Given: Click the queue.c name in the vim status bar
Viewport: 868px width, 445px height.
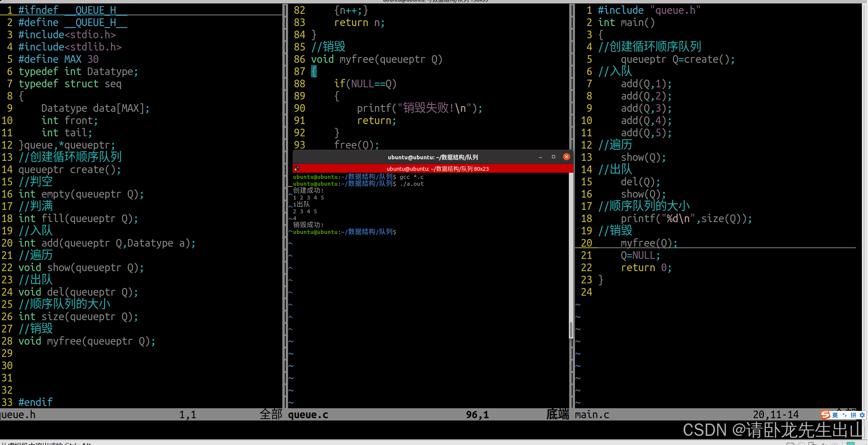Looking at the screenshot, I should click(308, 414).
